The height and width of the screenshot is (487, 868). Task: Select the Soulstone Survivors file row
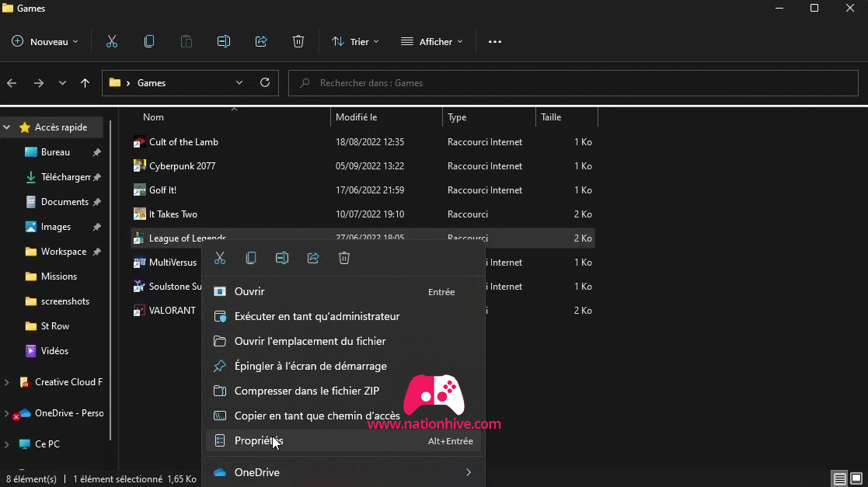pos(363,287)
